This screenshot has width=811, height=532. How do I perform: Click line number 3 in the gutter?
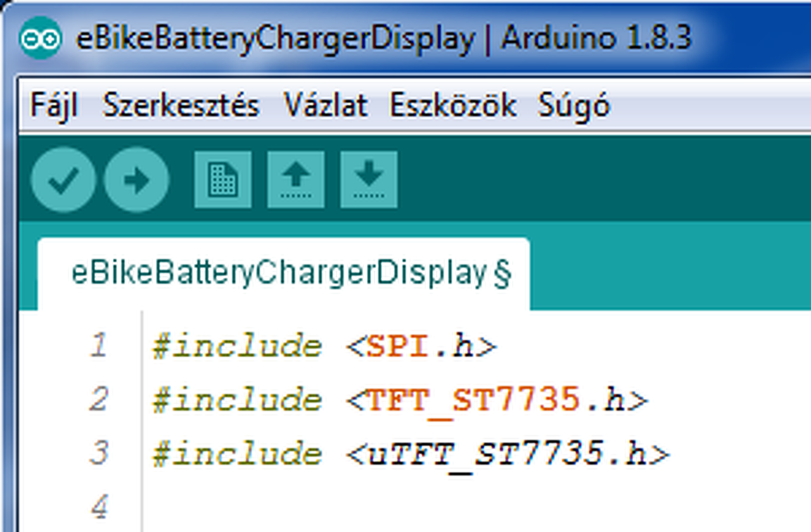pyautogui.click(x=99, y=454)
